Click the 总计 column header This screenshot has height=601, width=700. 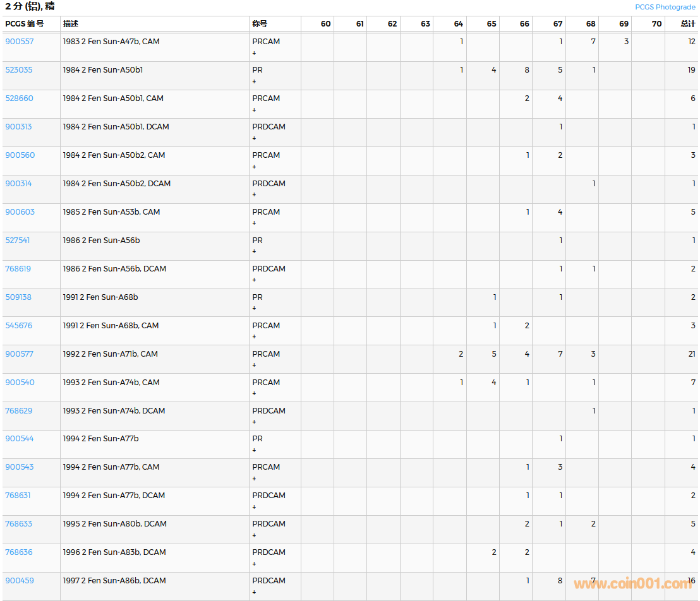point(687,24)
